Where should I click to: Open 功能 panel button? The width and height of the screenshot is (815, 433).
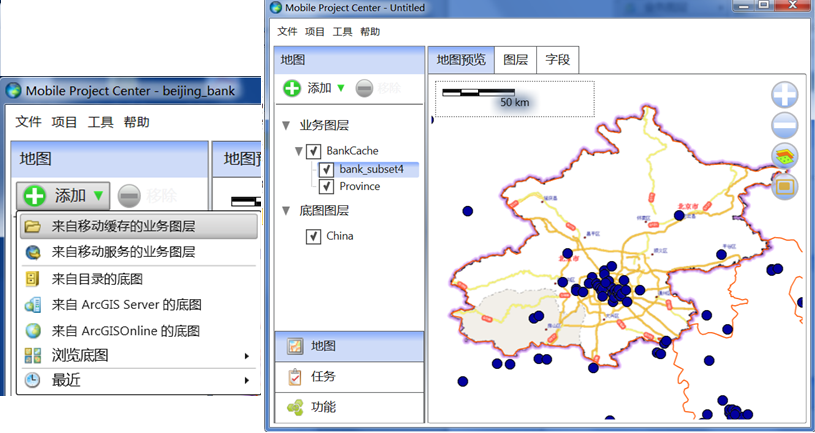click(349, 407)
